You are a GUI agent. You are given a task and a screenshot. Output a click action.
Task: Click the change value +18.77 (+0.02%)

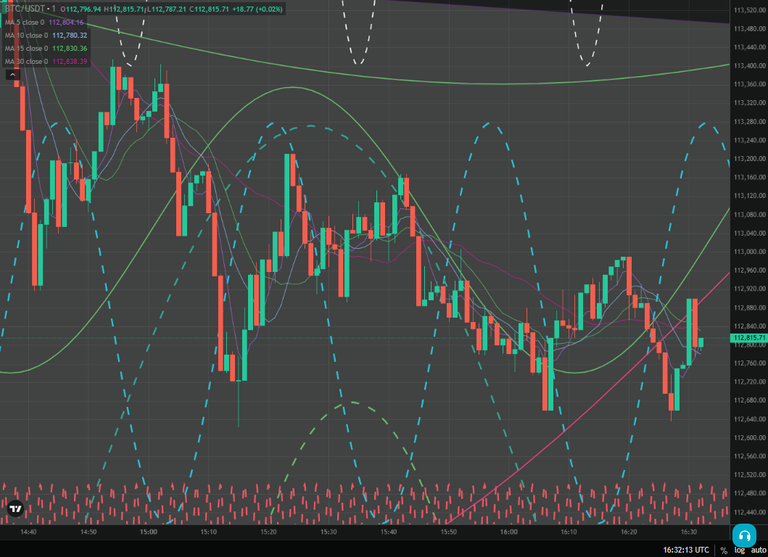pyautogui.click(x=259, y=9)
